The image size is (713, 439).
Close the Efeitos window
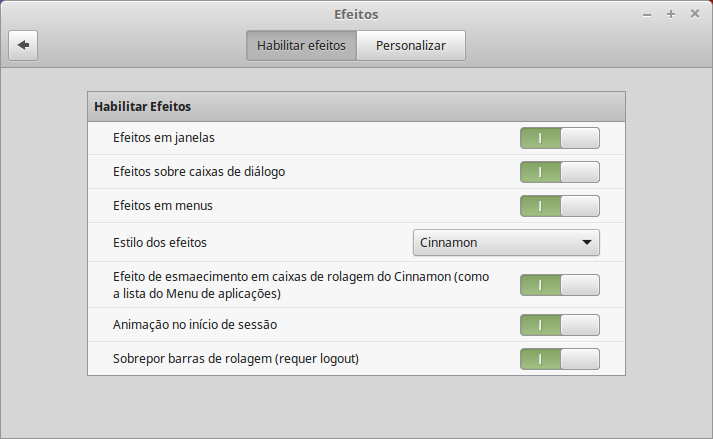pyautogui.click(x=693, y=14)
